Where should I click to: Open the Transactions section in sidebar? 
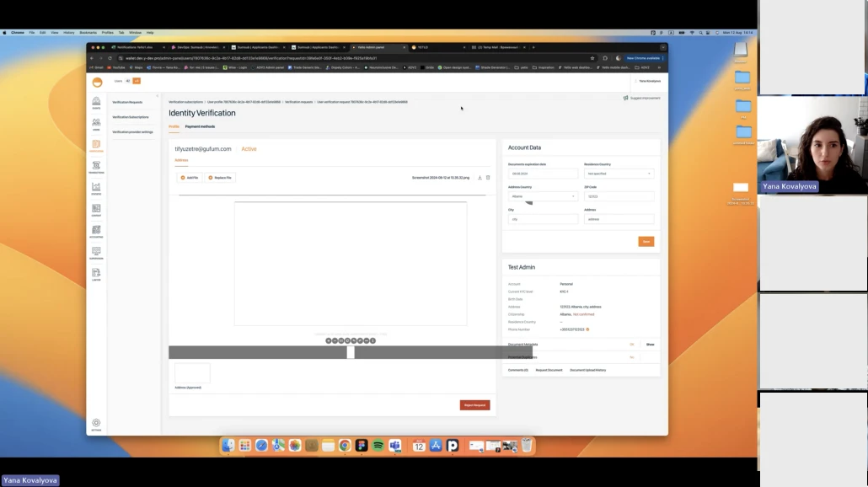pyautogui.click(x=96, y=167)
